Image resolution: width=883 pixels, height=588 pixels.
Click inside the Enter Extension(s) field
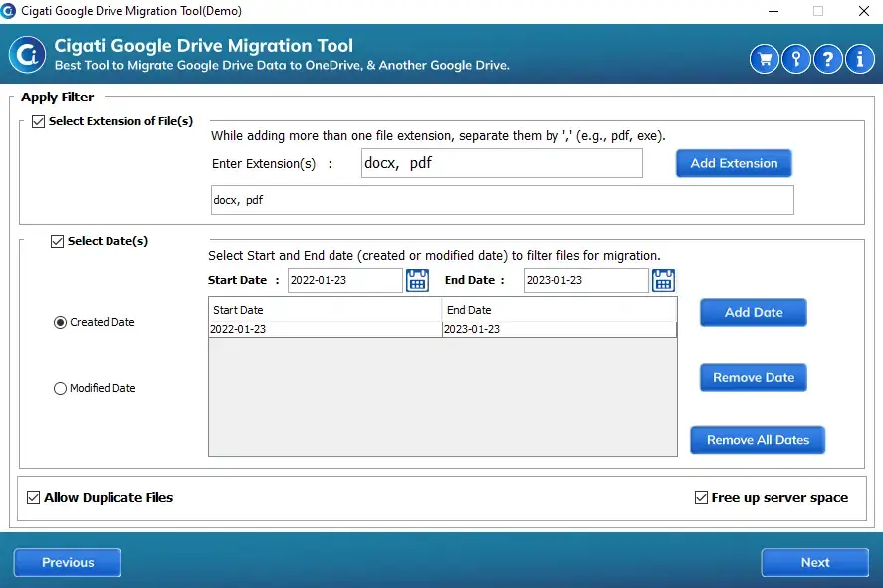click(x=501, y=163)
